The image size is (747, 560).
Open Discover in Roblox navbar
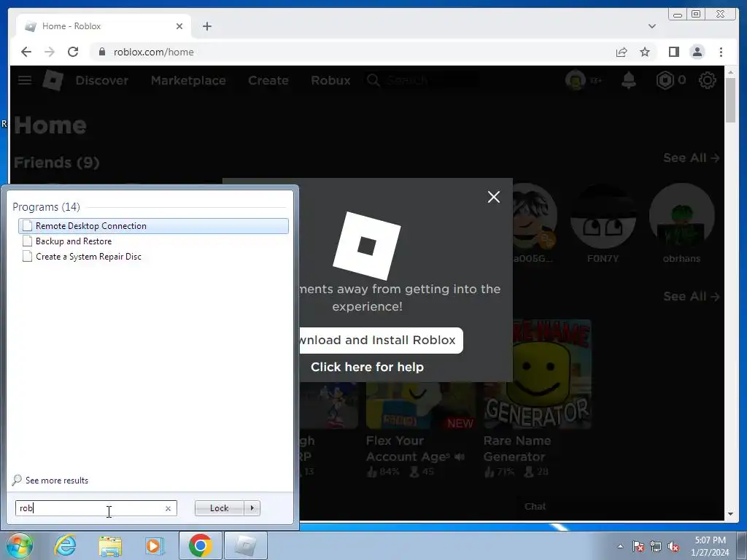102,80
